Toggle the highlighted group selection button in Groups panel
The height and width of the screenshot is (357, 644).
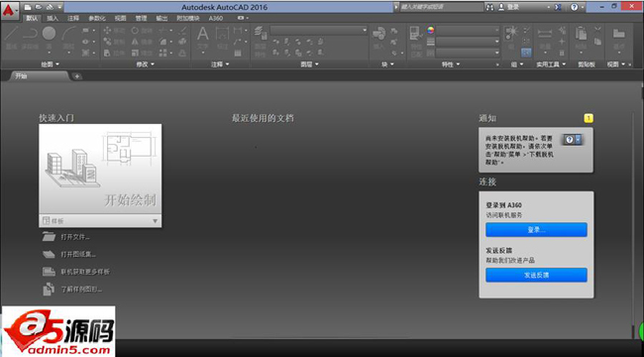526,53
